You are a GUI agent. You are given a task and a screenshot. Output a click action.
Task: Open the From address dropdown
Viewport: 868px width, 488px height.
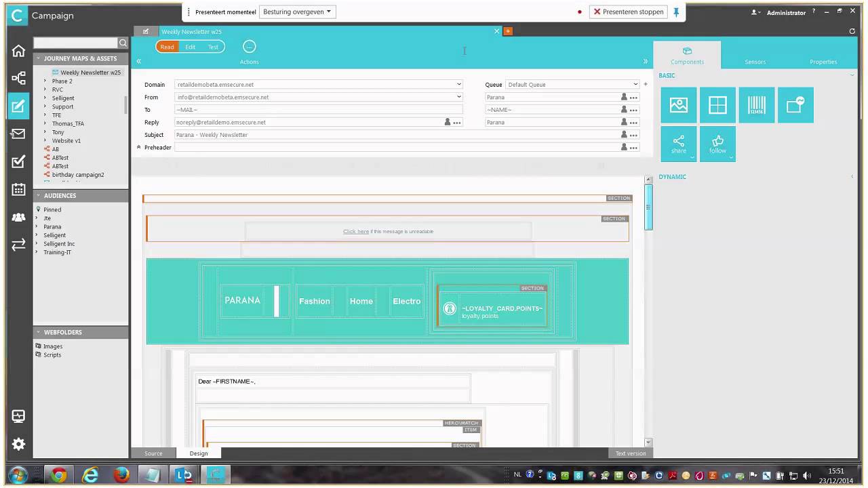[x=459, y=97]
